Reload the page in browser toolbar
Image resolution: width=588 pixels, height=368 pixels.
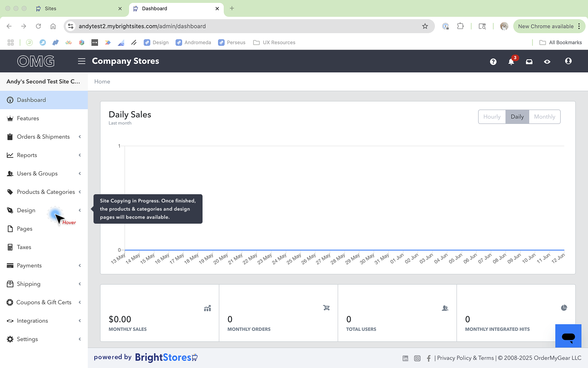[38, 26]
